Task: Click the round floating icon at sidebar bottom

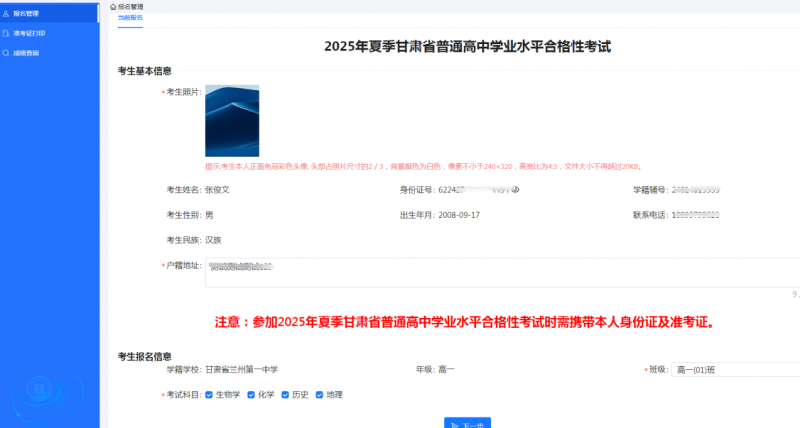Action: click(38, 388)
